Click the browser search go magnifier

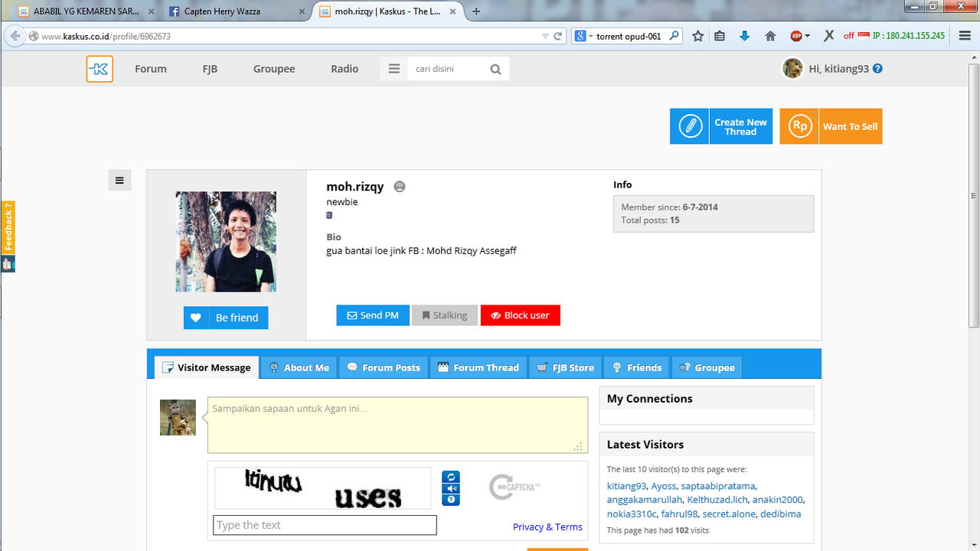[674, 36]
